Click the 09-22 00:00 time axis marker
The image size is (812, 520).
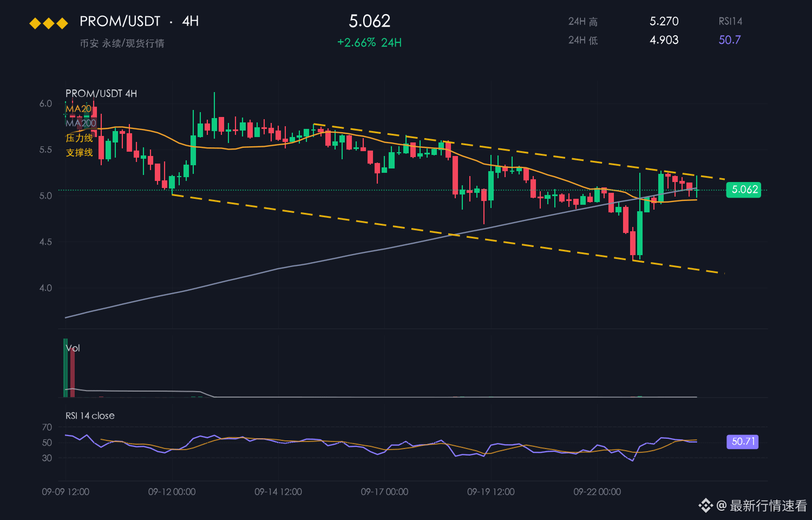click(597, 492)
